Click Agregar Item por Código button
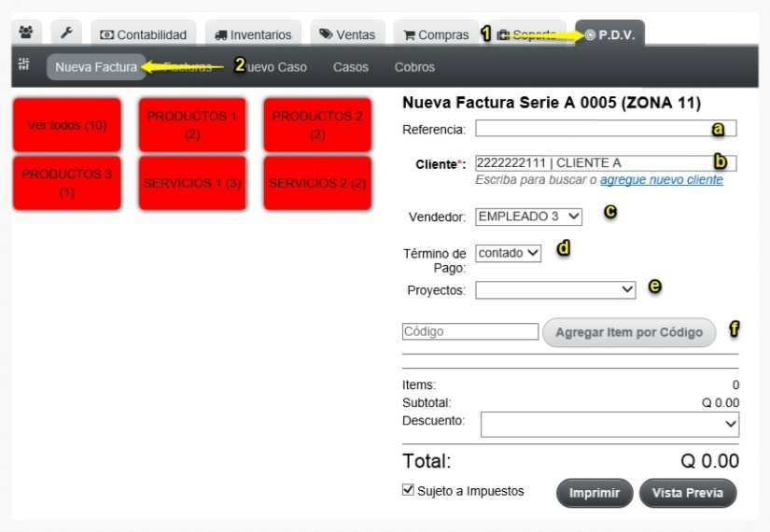This screenshot has width=770, height=532. 629,332
